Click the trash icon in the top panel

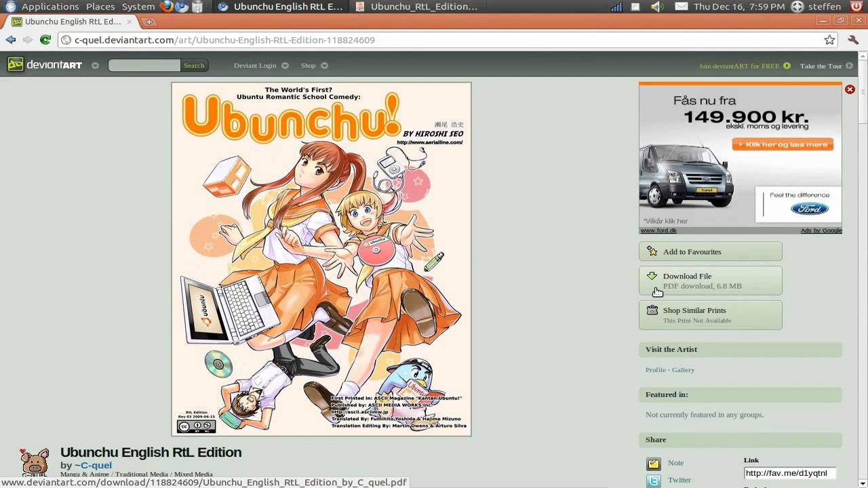pos(197,7)
